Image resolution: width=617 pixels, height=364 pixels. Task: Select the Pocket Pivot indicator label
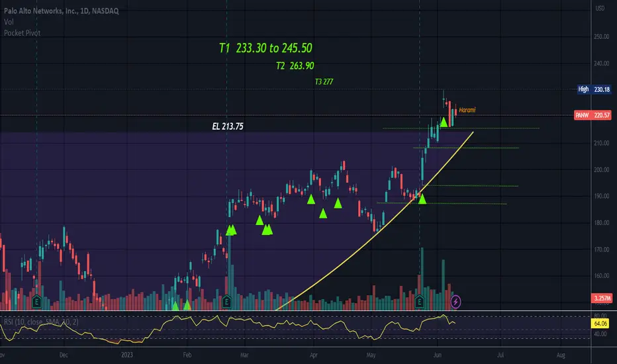tap(22, 33)
